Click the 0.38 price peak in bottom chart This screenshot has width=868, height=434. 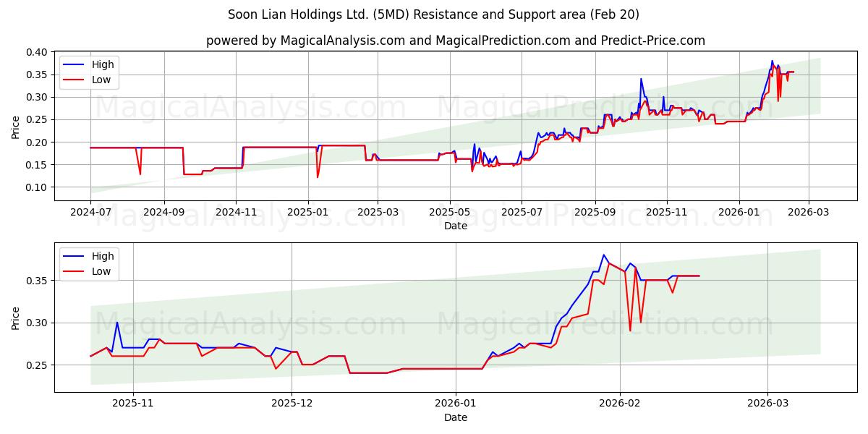tap(603, 255)
